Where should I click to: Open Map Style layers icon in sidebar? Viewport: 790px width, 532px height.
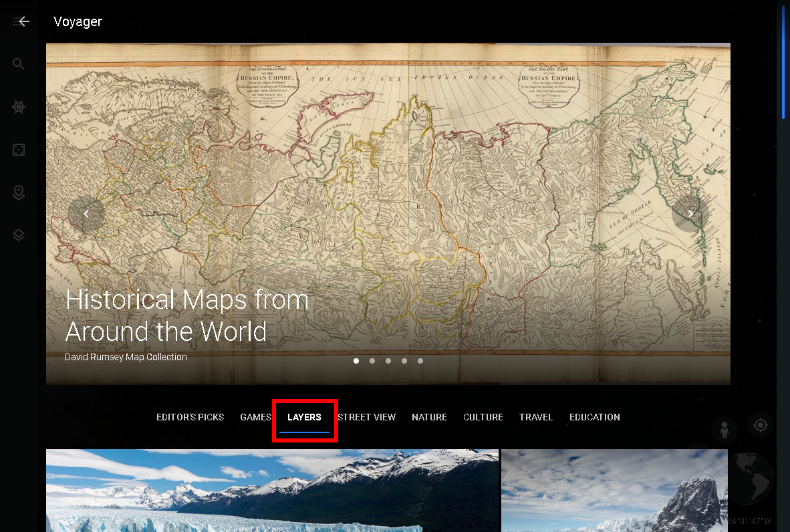click(19, 235)
